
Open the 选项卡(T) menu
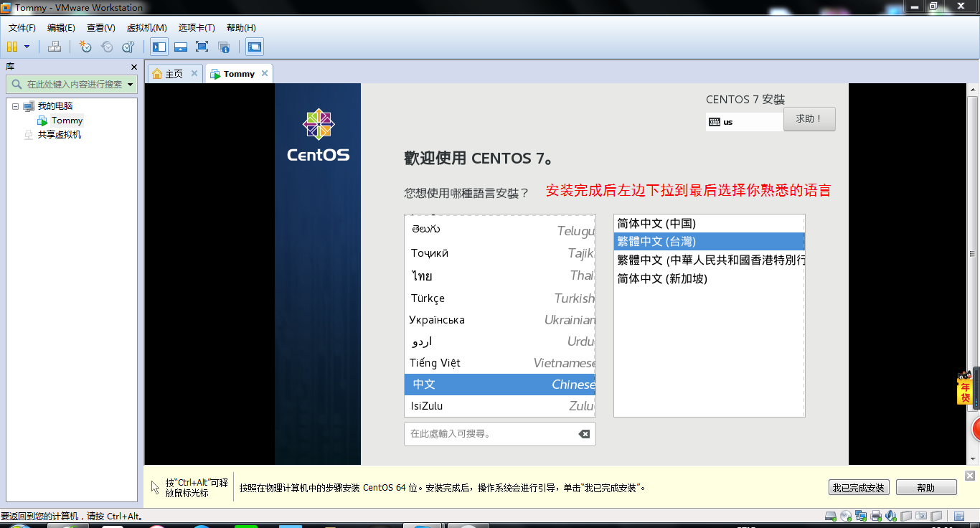tap(197, 28)
